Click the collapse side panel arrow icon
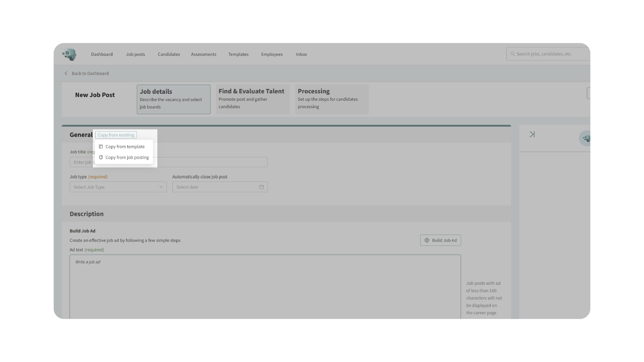Screen dimensions: 644x362 [532, 134]
